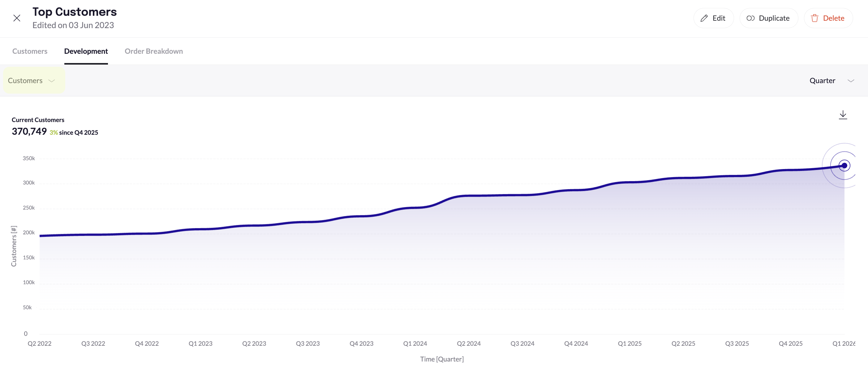Select the Development tab
Viewport: 868px width, 368px height.
pos(86,51)
